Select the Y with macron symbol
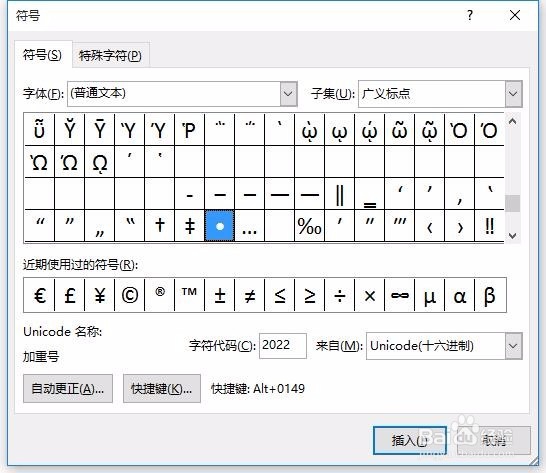 pyautogui.click(x=100, y=130)
